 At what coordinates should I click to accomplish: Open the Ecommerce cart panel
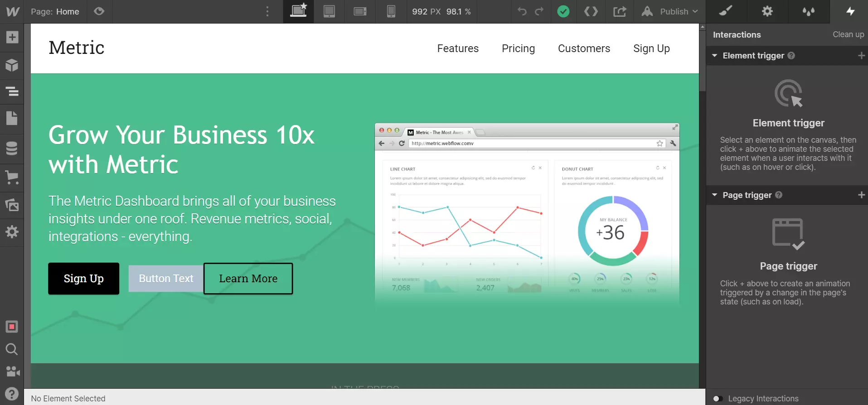(12, 177)
